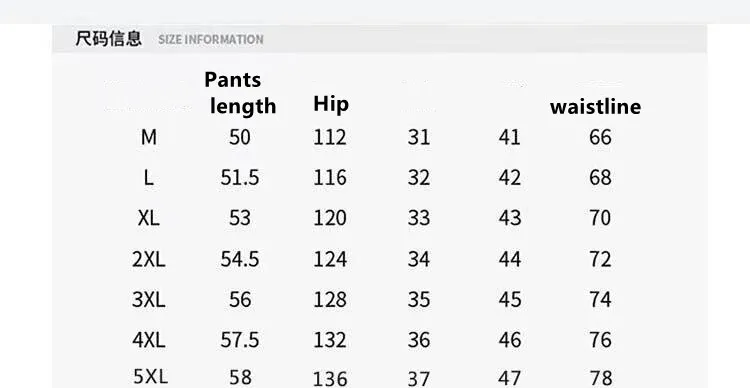Select the Chinese 尺码信息 title

109,38
